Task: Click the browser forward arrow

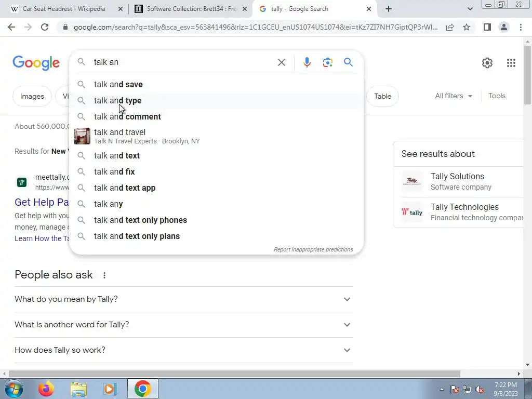Action: [x=28, y=27]
